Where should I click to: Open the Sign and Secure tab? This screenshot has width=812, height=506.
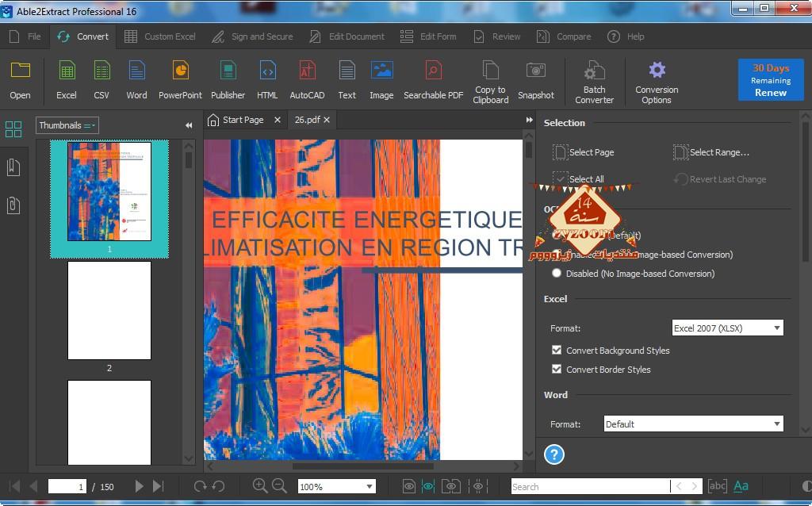tap(252, 36)
